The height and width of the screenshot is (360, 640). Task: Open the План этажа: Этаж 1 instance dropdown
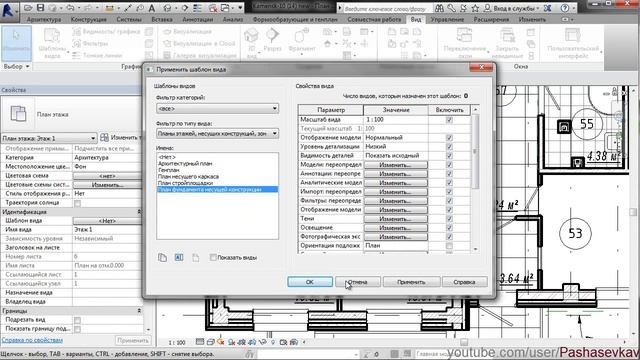click(x=49, y=138)
